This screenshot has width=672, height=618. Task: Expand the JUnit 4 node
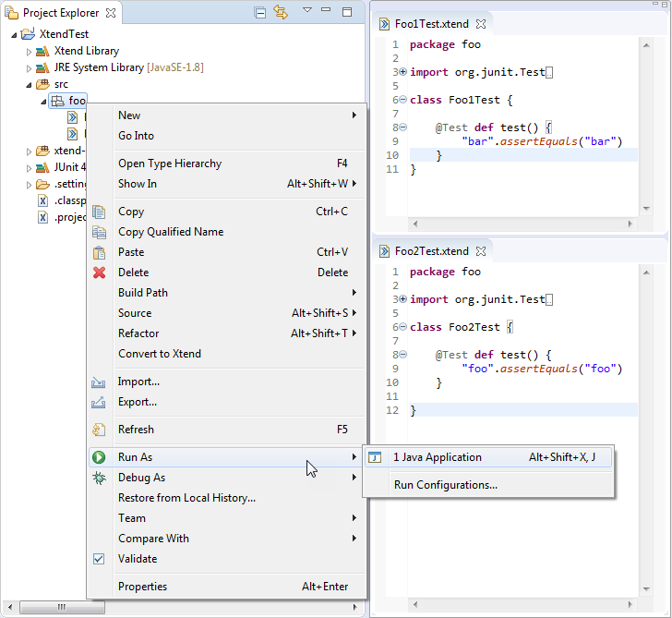tap(29, 168)
